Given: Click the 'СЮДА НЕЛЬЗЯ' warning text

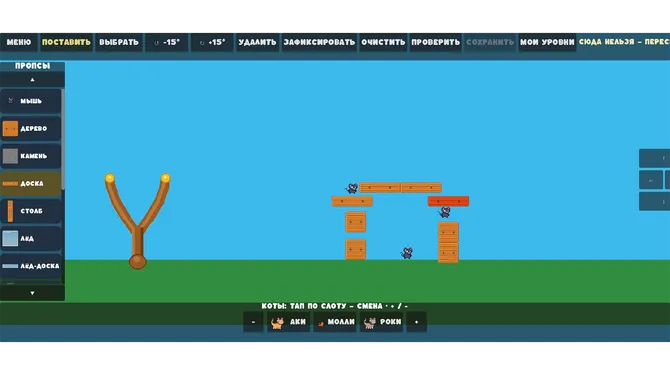Looking at the screenshot, I should coord(624,42).
